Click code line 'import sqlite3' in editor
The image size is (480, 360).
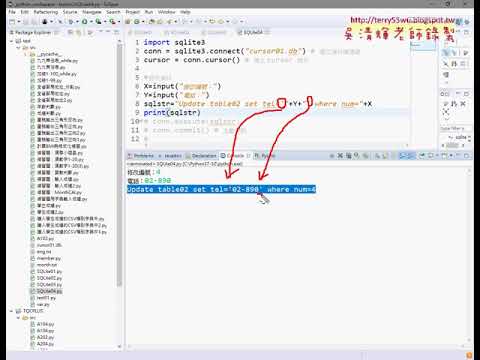click(174, 42)
